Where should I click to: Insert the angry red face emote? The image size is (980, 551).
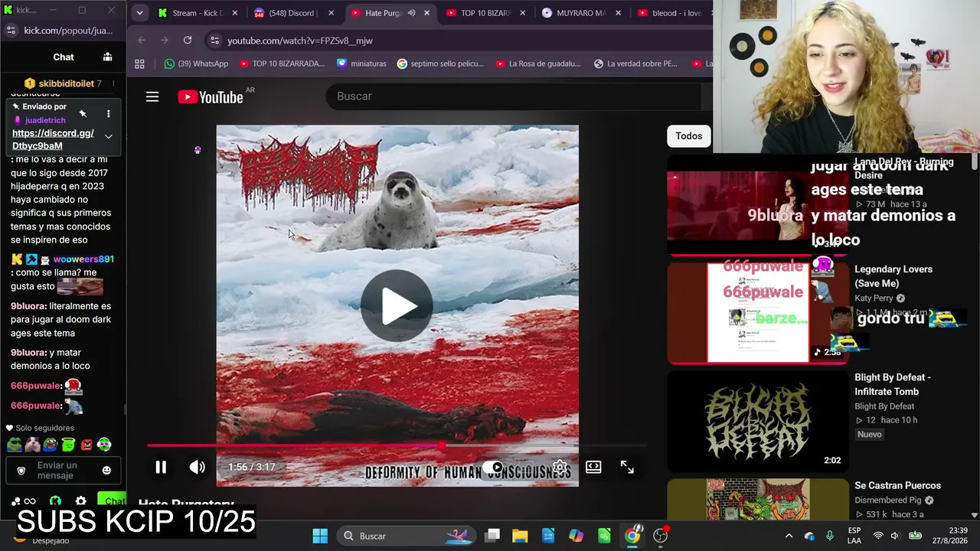coord(87,445)
